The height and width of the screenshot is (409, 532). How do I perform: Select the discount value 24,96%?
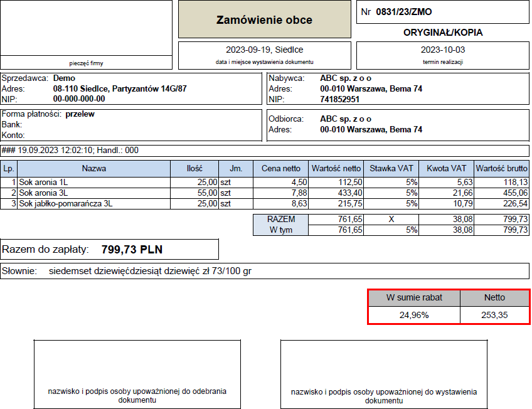[x=413, y=315]
